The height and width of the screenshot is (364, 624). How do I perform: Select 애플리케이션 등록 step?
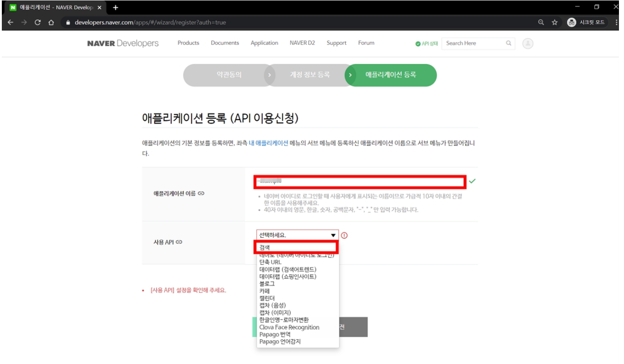(x=391, y=75)
